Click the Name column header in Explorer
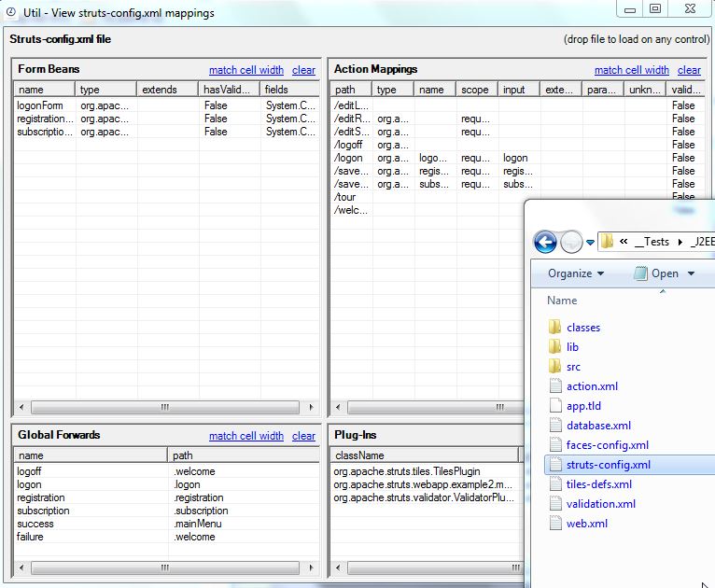The height and width of the screenshot is (588, 715). click(x=562, y=301)
